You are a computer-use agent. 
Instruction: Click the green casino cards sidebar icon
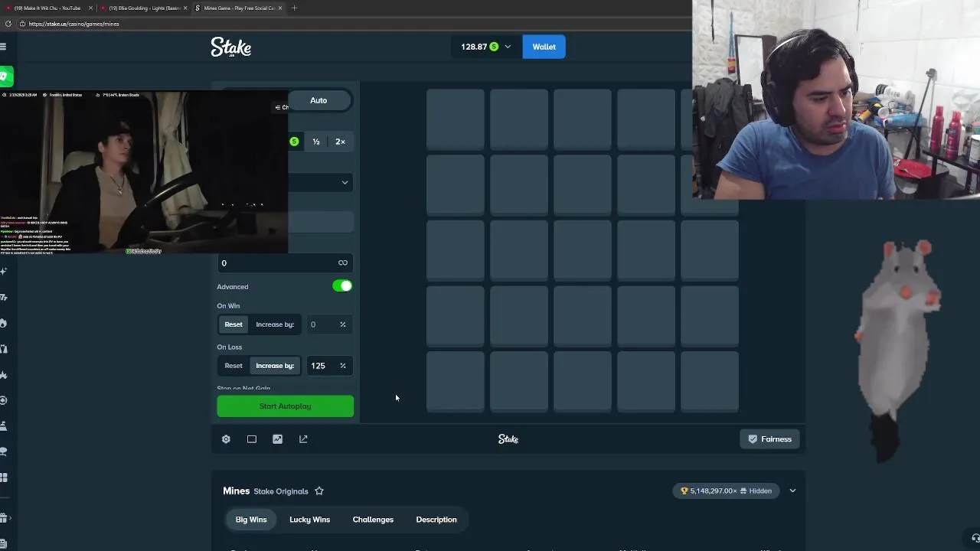coord(5,77)
